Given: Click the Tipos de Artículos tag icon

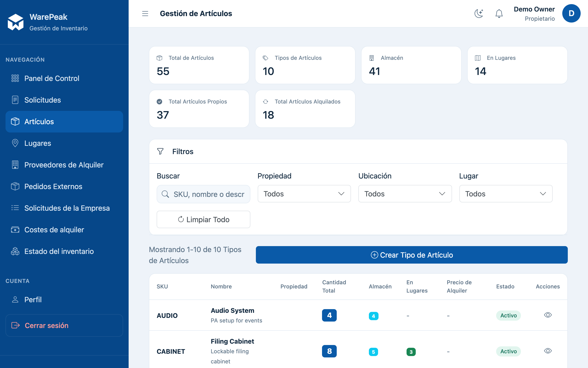Looking at the screenshot, I should coord(265,58).
